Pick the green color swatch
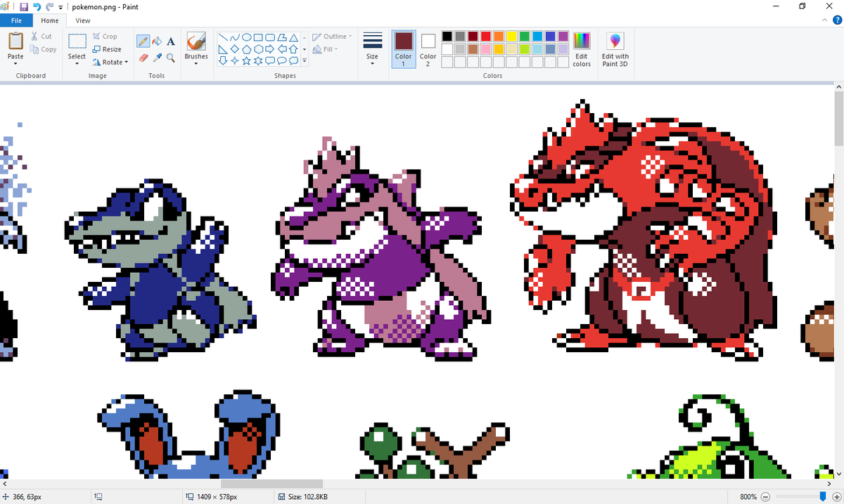 pos(524,36)
